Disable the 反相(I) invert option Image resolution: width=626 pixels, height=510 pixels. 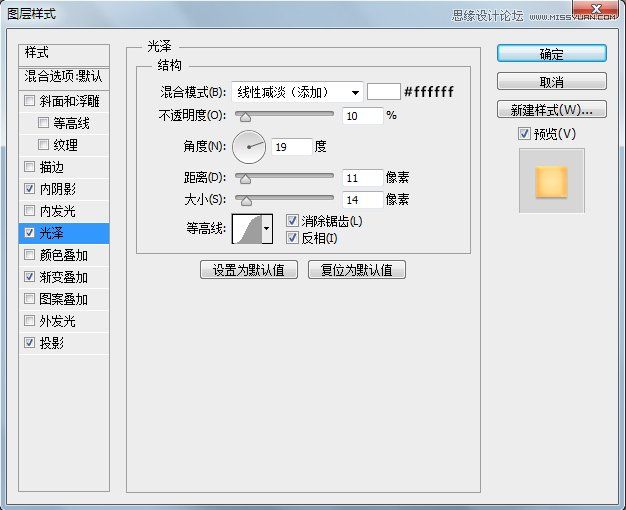[292, 238]
